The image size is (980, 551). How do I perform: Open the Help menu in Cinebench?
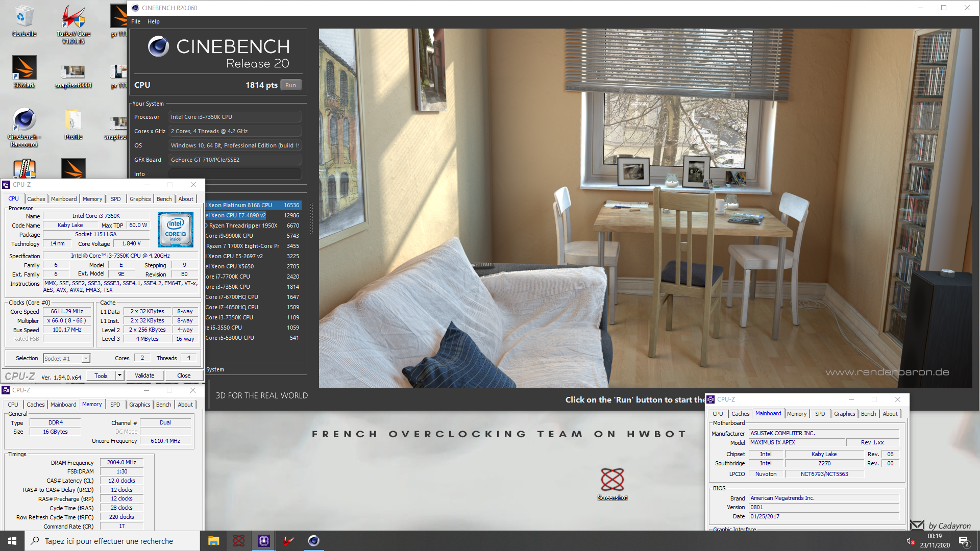154,21
